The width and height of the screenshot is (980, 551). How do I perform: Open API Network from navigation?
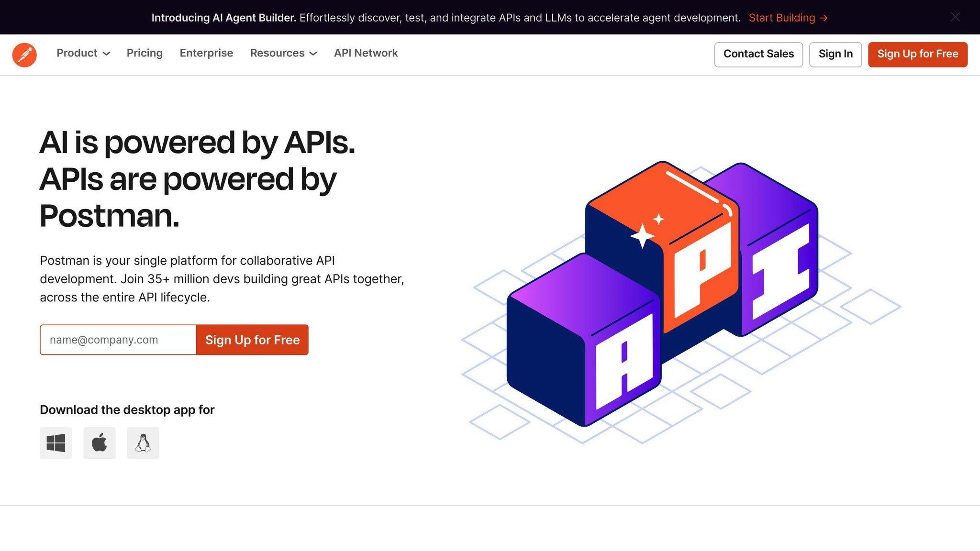[366, 53]
